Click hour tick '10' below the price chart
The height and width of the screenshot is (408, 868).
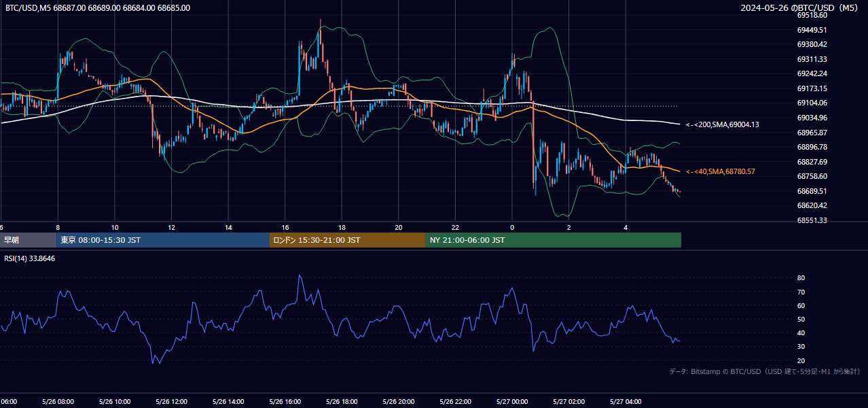tap(115, 227)
